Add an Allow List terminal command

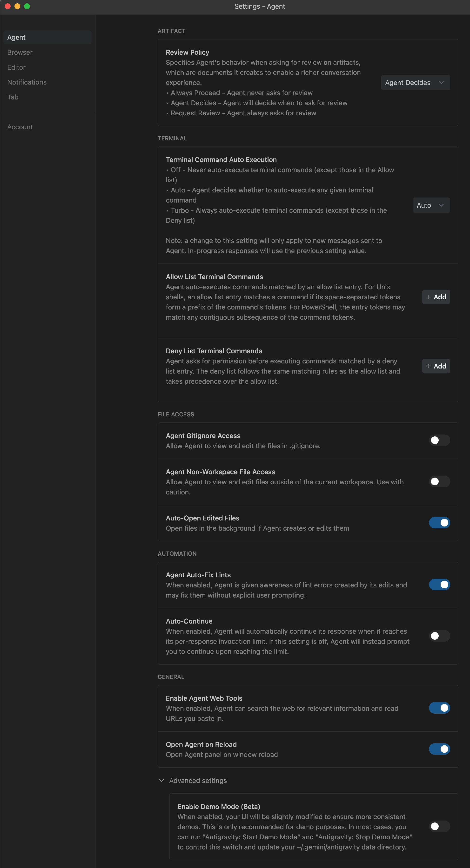click(436, 297)
